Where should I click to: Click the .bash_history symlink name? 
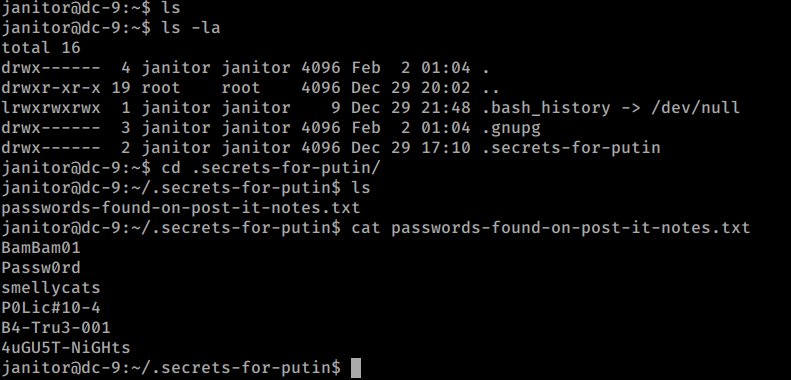(546, 107)
